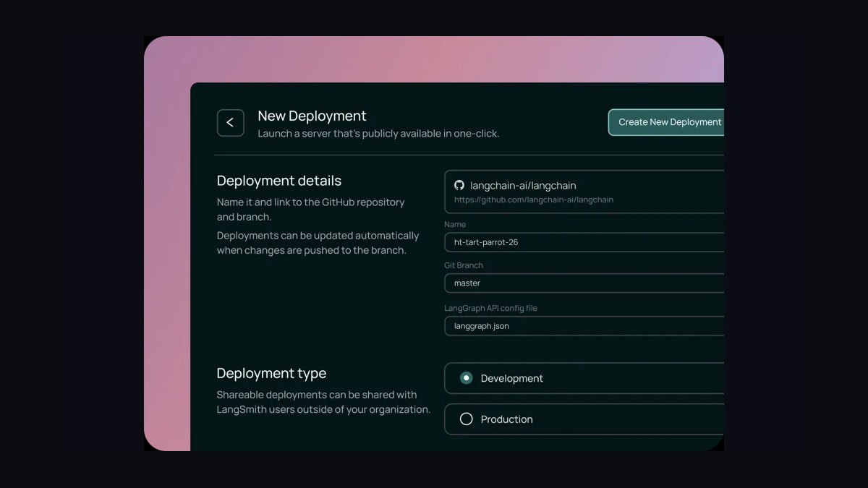Click the New Deployment page title

click(x=312, y=116)
